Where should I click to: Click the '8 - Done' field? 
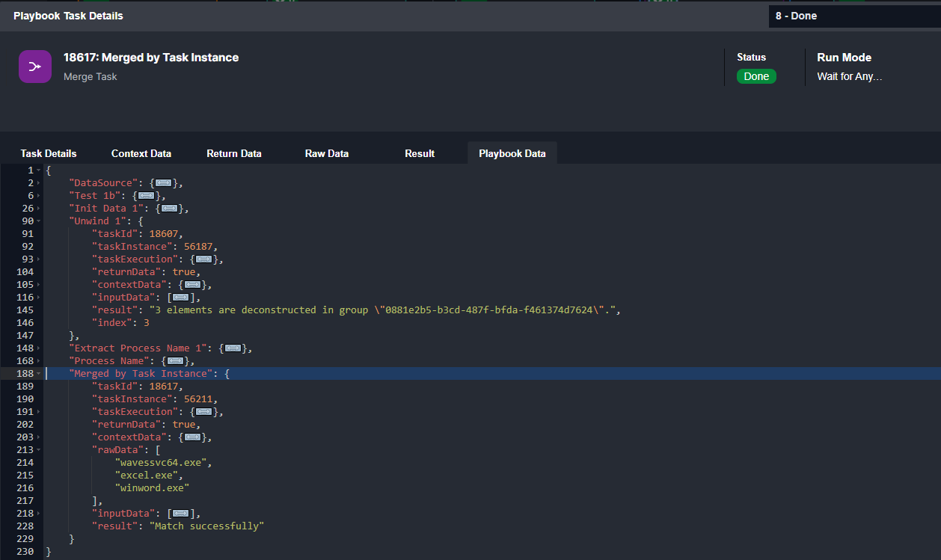tap(854, 16)
